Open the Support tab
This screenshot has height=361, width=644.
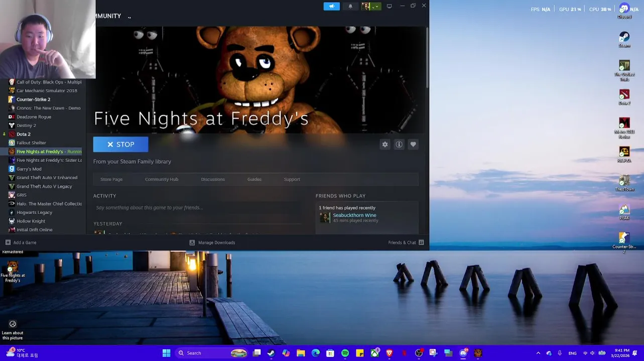coord(292,179)
